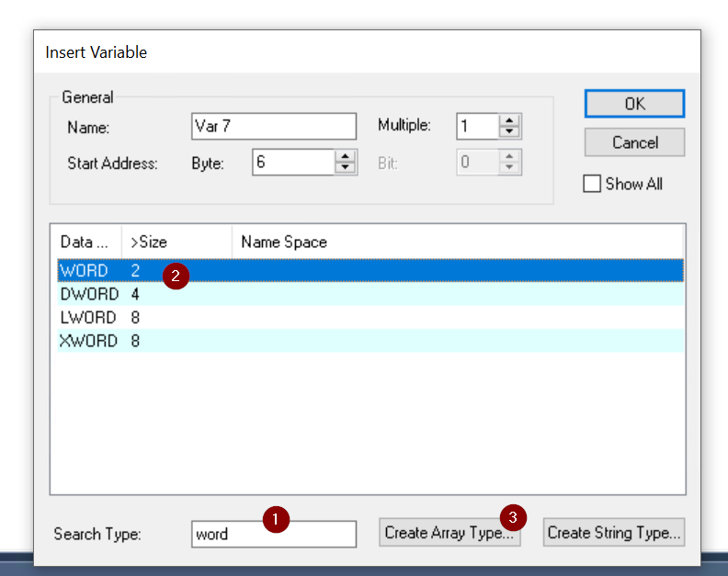Decrease the Byte start address

(x=345, y=167)
